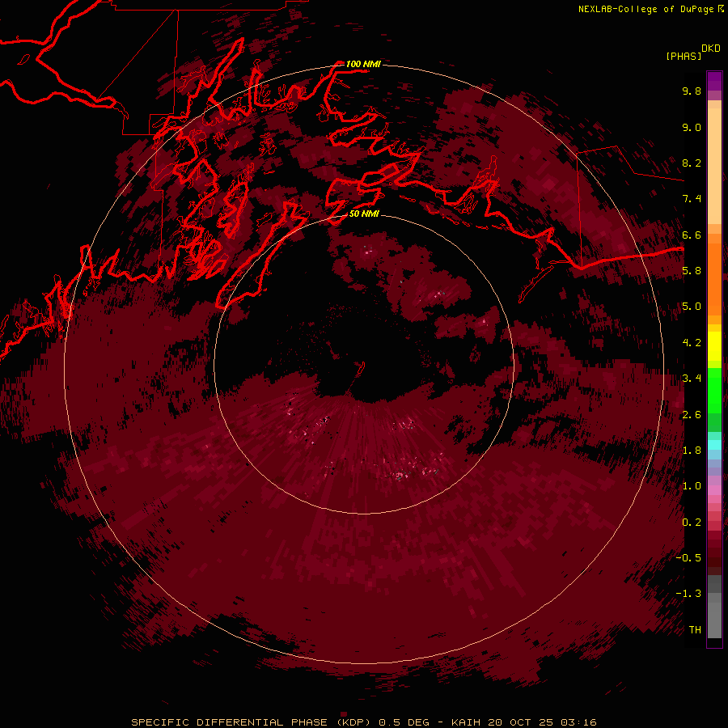The height and width of the screenshot is (728, 728).
Task: Pick the purple segment on the color scale
Action: tap(714, 81)
